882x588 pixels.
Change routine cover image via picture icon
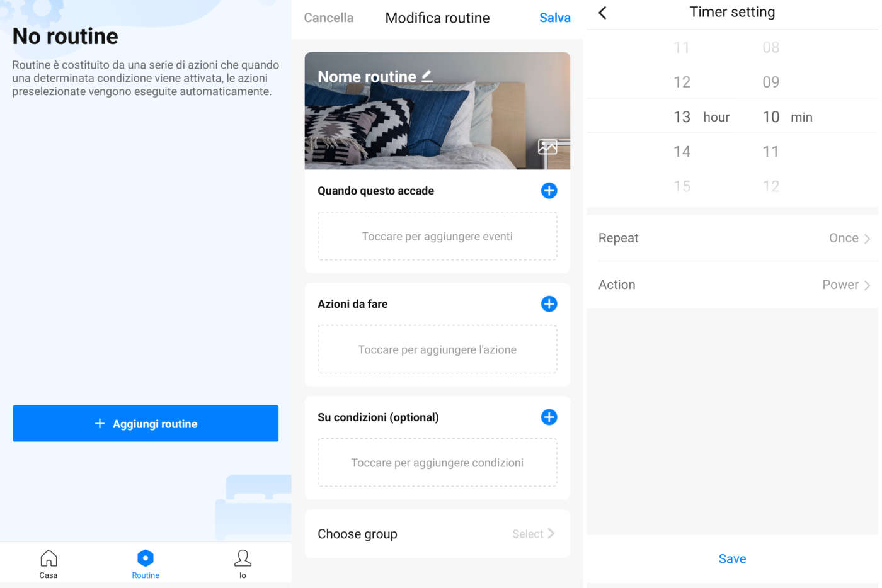click(547, 147)
